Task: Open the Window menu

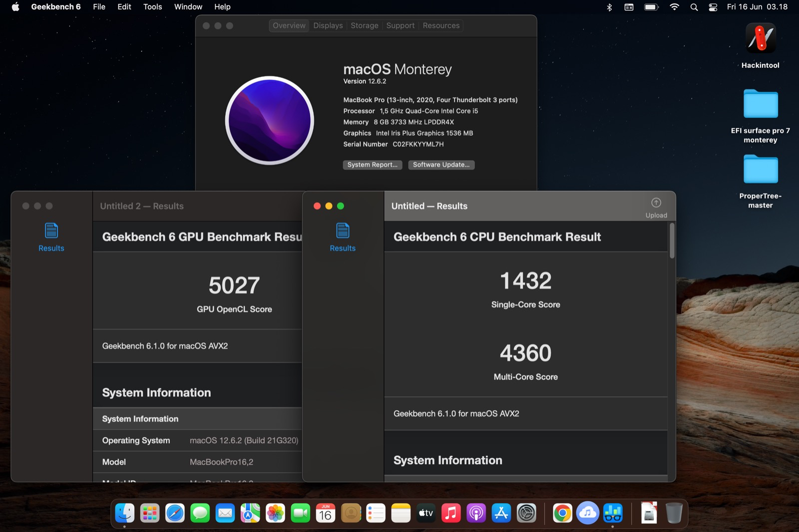Action: pos(188,7)
